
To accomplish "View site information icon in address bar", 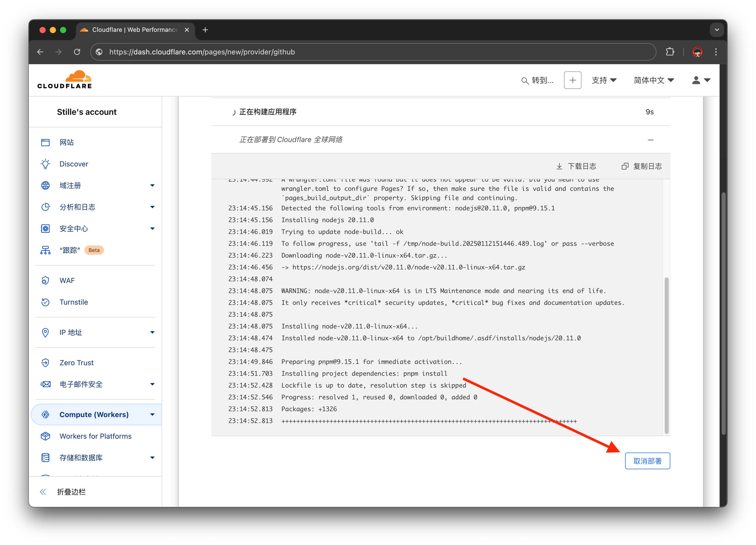I will point(99,52).
